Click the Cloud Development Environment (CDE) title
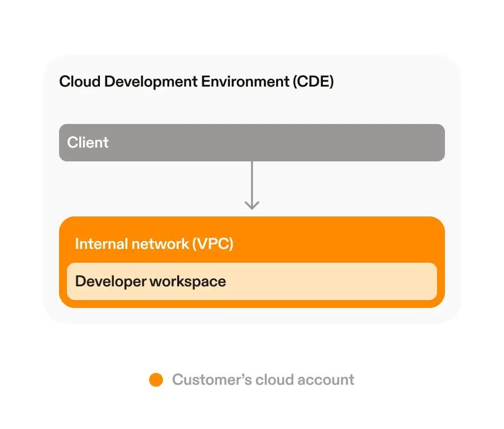Viewport: 504px width, 429px height. pyautogui.click(x=196, y=82)
